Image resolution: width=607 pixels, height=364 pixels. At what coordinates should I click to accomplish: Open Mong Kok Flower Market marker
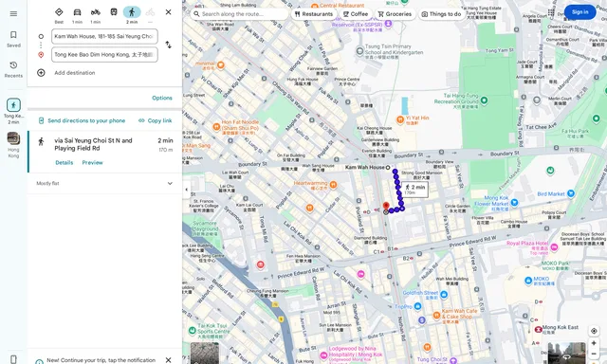coord(514,202)
